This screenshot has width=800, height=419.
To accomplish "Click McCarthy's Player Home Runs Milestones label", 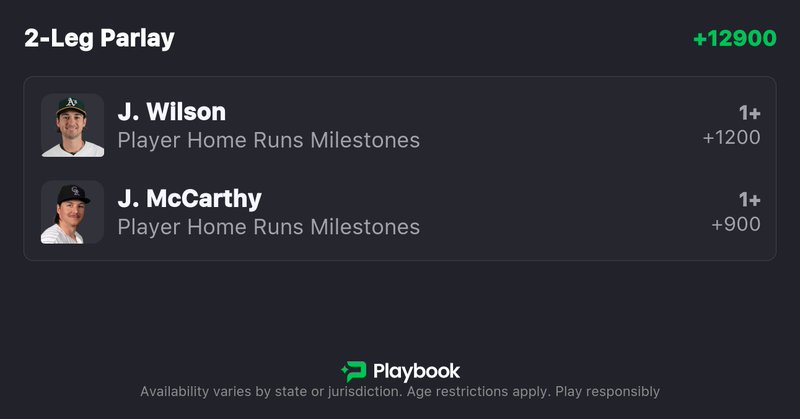I will click(x=268, y=227).
